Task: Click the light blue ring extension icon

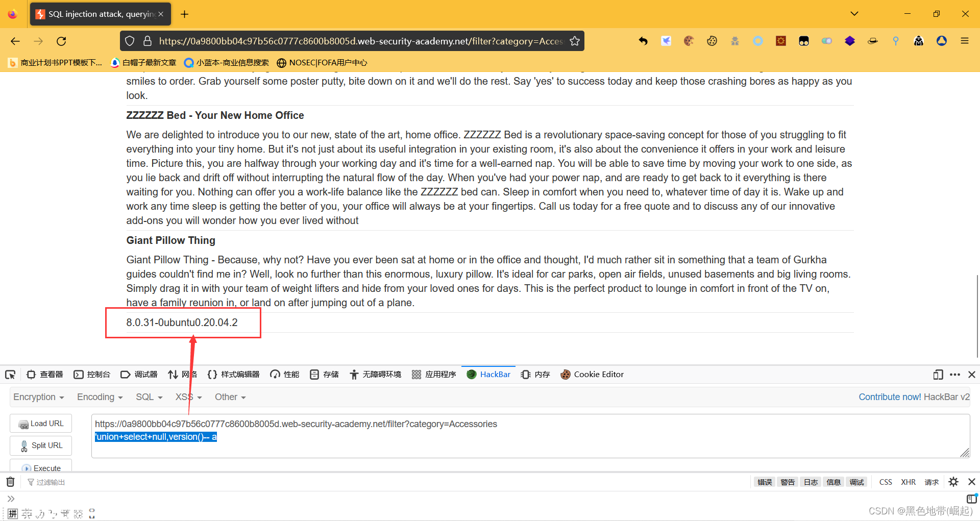Action: click(758, 41)
